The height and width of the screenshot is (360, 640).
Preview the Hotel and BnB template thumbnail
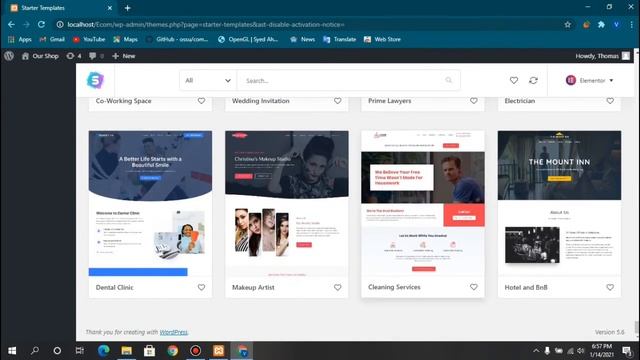point(560,203)
